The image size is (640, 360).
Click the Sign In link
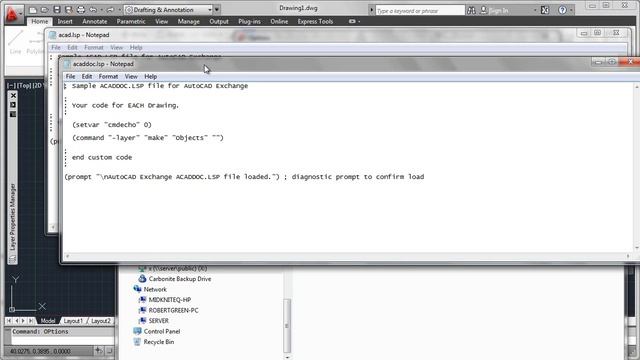point(499,11)
